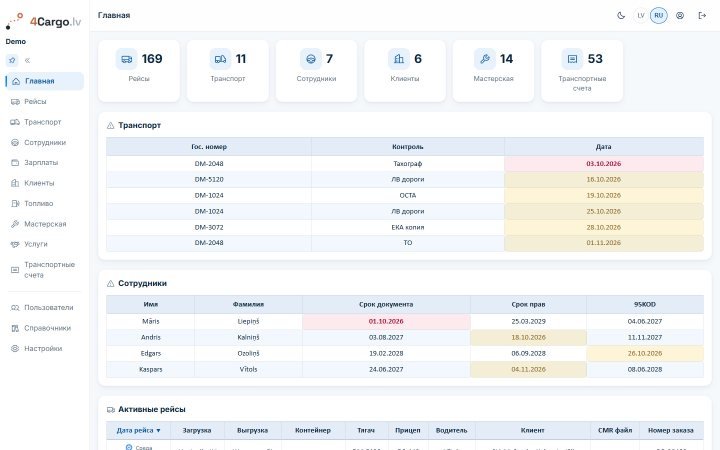Click the Транспортные счета sidebar icon
Screen dimensions: 720x450
click(15, 270)
